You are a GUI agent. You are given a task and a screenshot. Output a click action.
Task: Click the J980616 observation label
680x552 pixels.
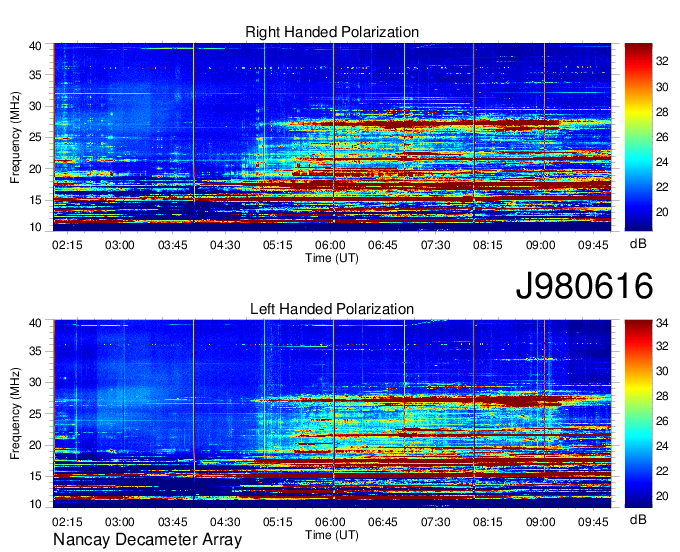[584, 286]
